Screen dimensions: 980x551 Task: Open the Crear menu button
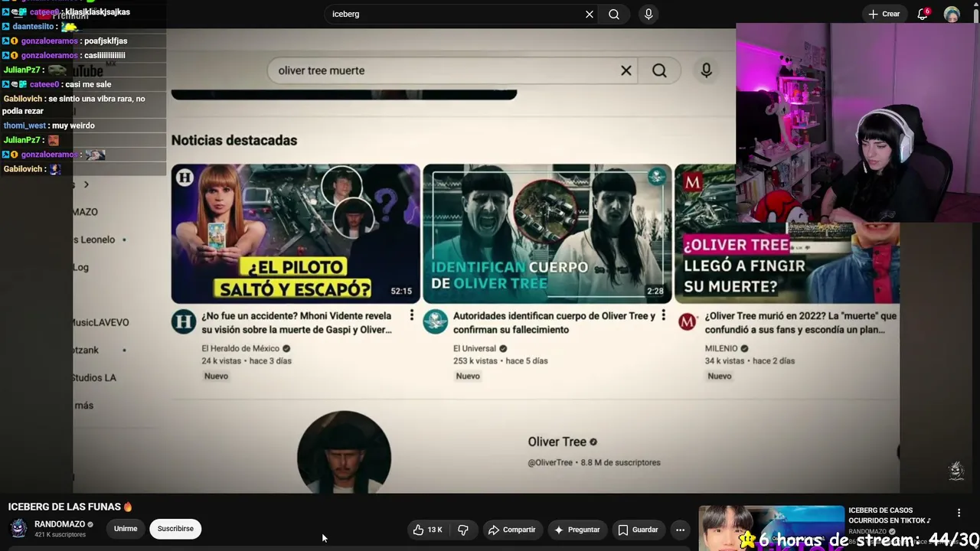pos(884,14)
